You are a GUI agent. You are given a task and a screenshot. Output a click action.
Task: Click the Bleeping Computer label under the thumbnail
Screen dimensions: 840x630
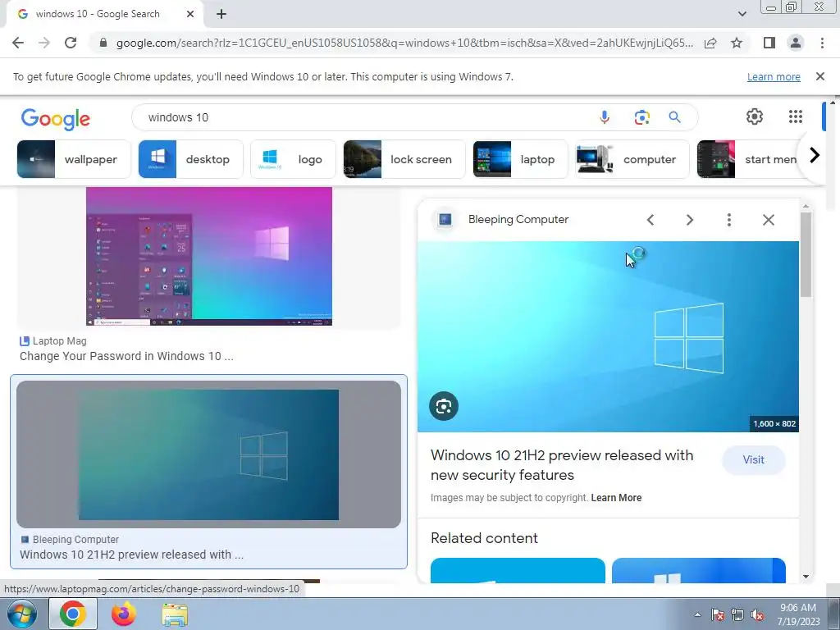click(x=75, y=540)
